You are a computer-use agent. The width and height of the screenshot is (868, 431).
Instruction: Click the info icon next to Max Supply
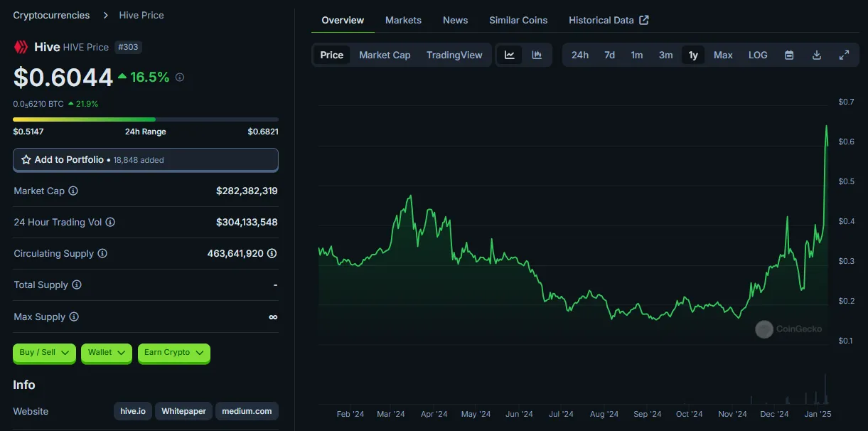point(74,316)
